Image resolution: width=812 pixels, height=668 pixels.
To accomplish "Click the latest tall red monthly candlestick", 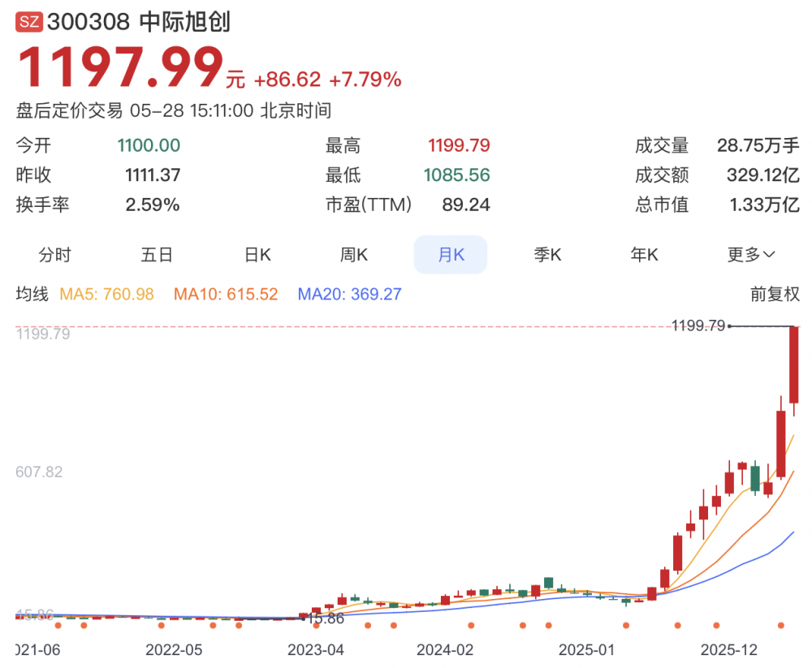I will coord(793,365).
